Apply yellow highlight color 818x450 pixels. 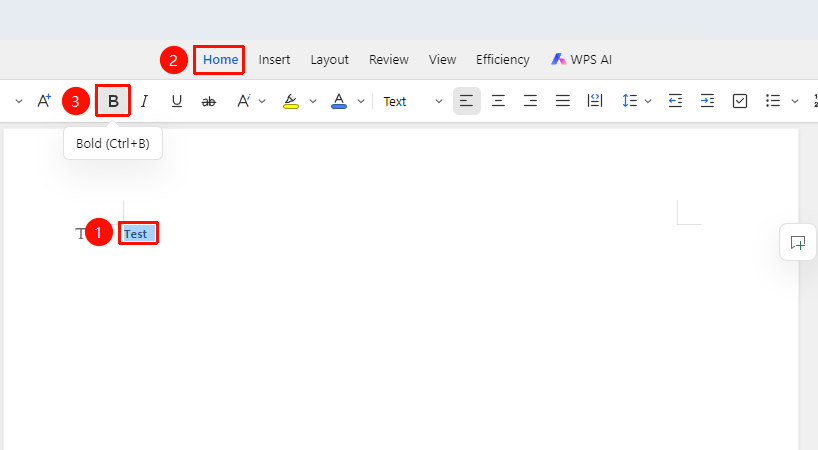click(291, 101)
